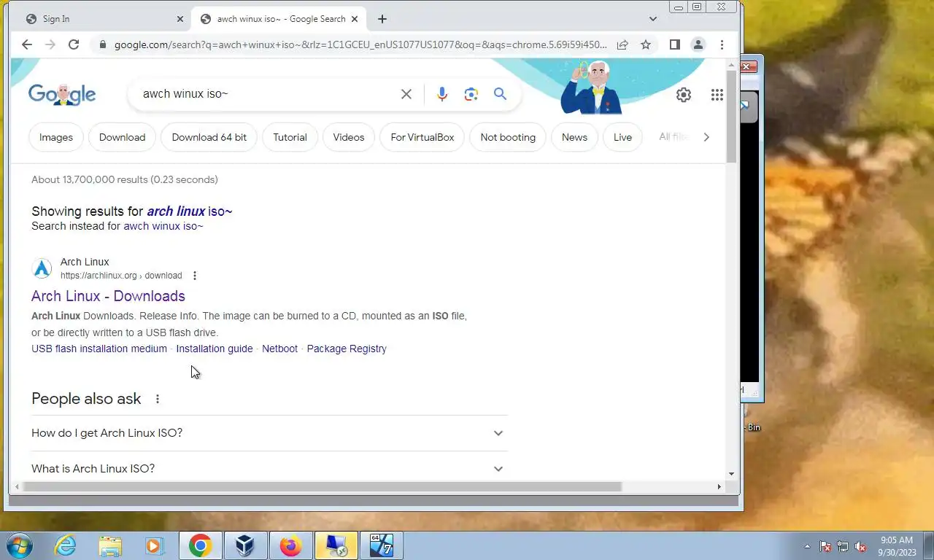
Task: Open Chrome's three-dot menu
Action: [722, 44]
